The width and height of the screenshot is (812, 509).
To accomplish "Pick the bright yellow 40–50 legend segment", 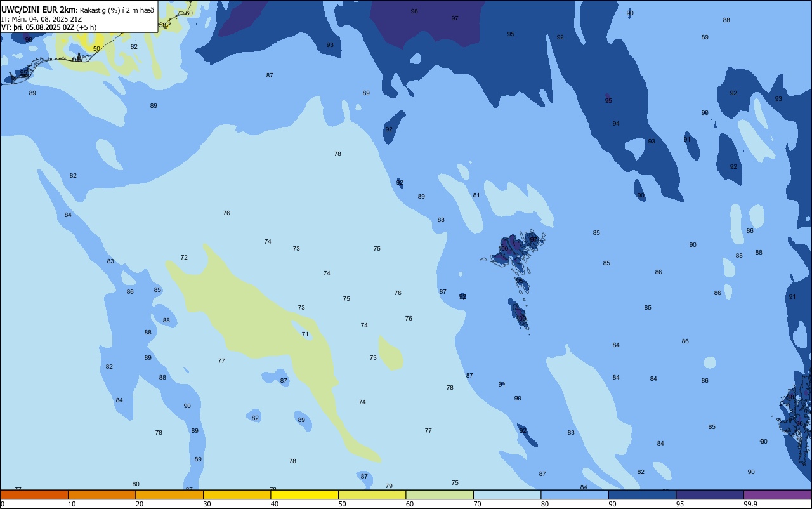I will click(304, 494).
